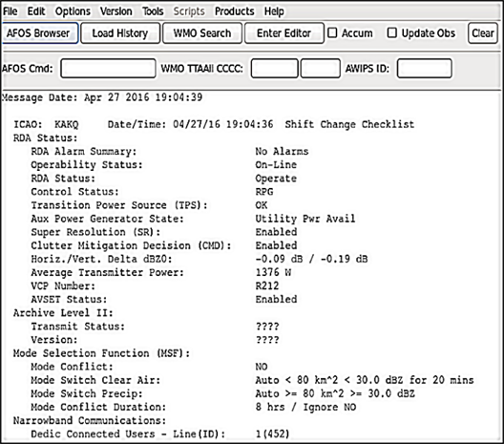Screen dimensions: 504x444
Task: Click the Narrowband Communications heading
Action: [90, 420]
